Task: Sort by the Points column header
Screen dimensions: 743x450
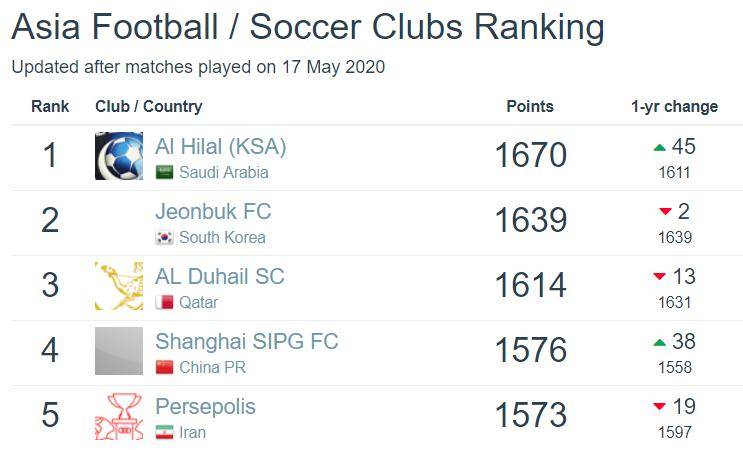Action: 530,106
